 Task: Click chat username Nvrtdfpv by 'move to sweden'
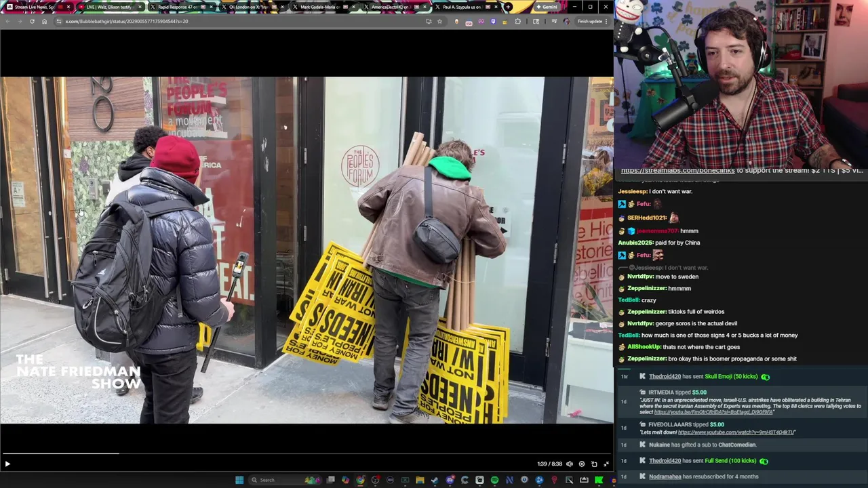tap(642, 277)
